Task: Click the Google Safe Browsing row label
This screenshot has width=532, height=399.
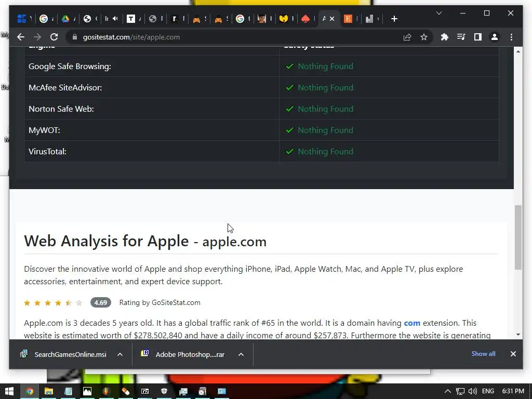Action: click(70, 66)
